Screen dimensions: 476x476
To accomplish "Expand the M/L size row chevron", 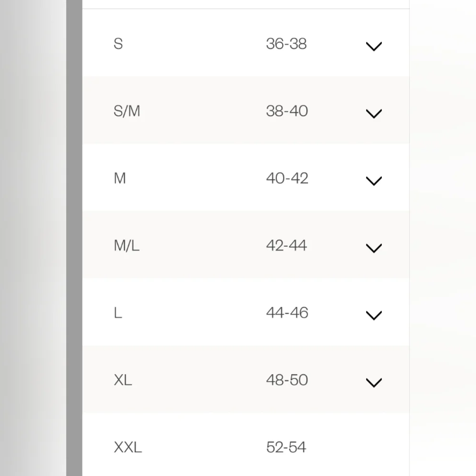I will click(374, 248).
